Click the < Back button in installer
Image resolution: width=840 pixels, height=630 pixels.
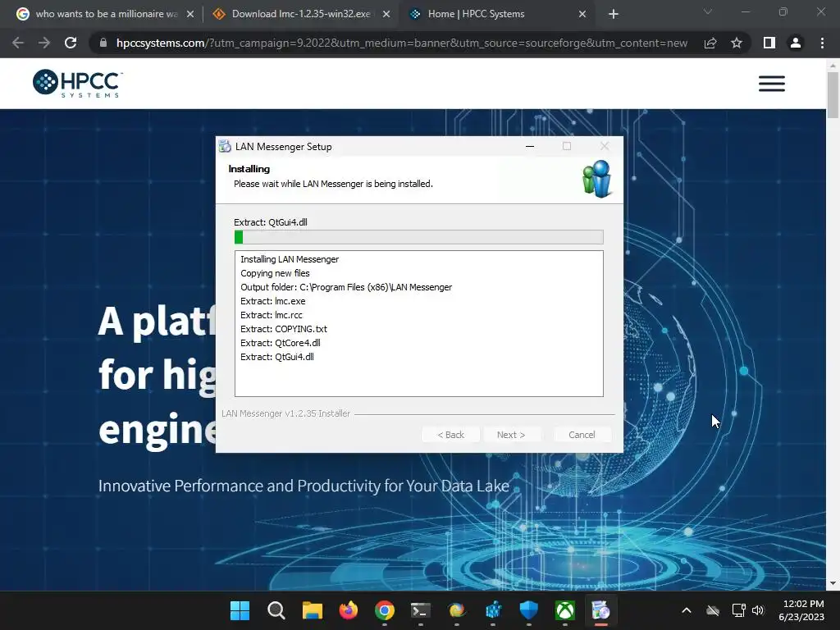coord(450,435)
